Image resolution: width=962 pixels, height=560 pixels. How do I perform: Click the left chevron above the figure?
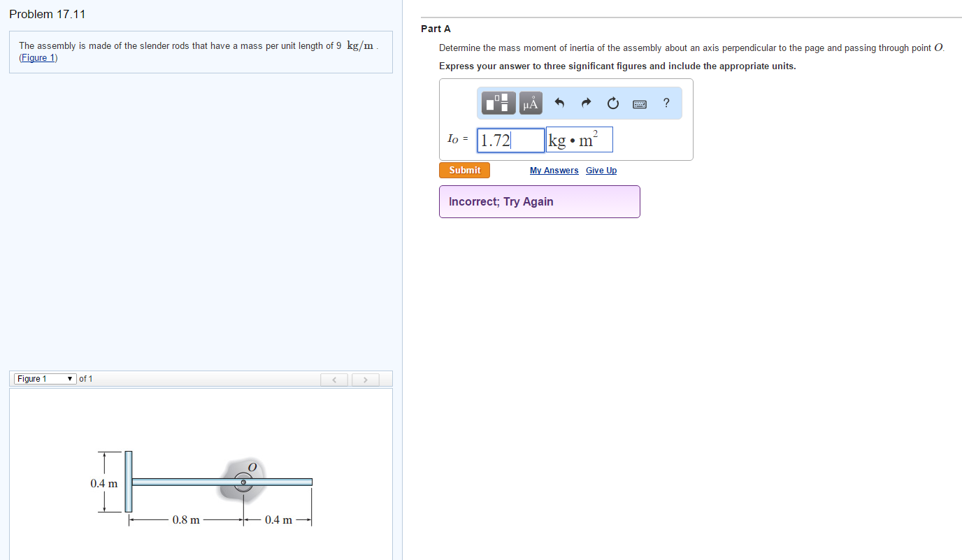pyautogui.click(x=334, y=379)
